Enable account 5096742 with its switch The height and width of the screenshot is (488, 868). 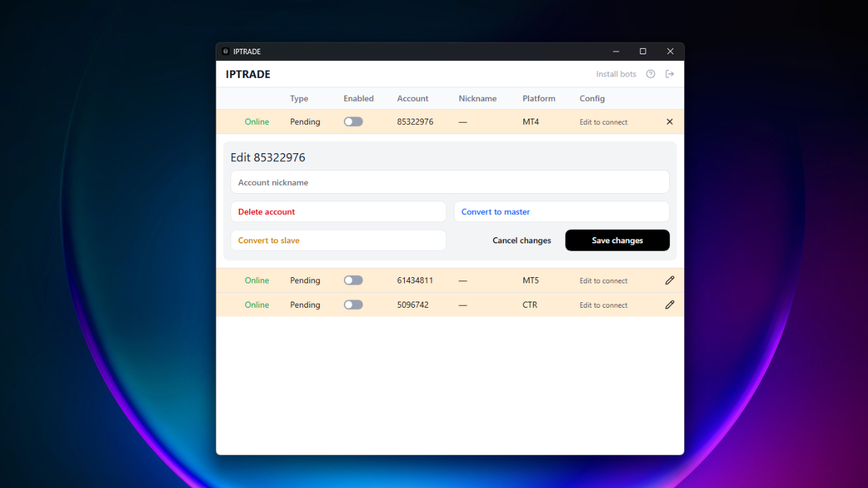coord(353,304)
